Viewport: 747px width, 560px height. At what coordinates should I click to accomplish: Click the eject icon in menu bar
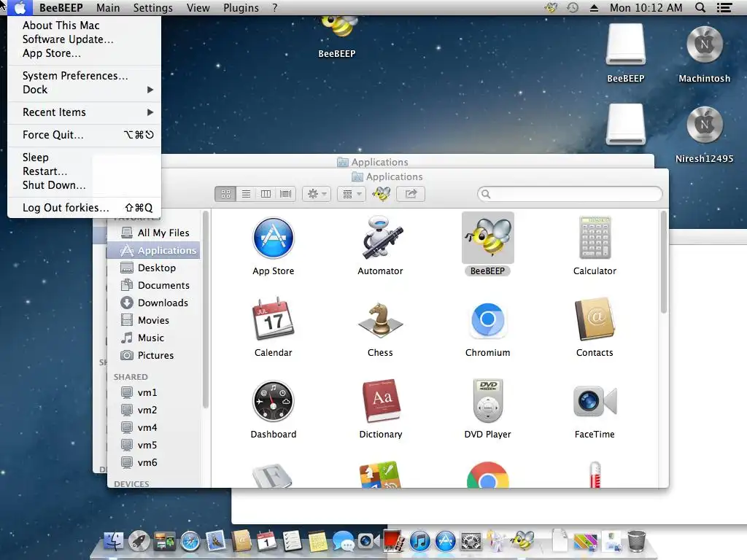click(594, 7)
